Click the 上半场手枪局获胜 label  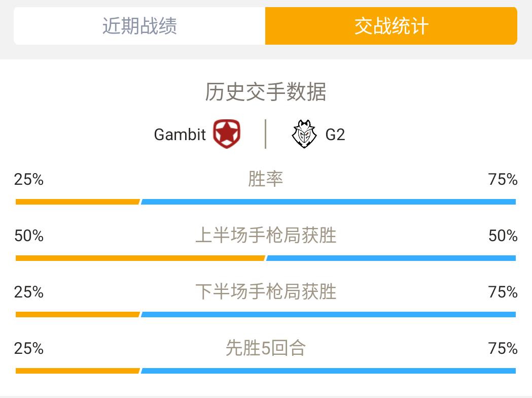[266, 235]
